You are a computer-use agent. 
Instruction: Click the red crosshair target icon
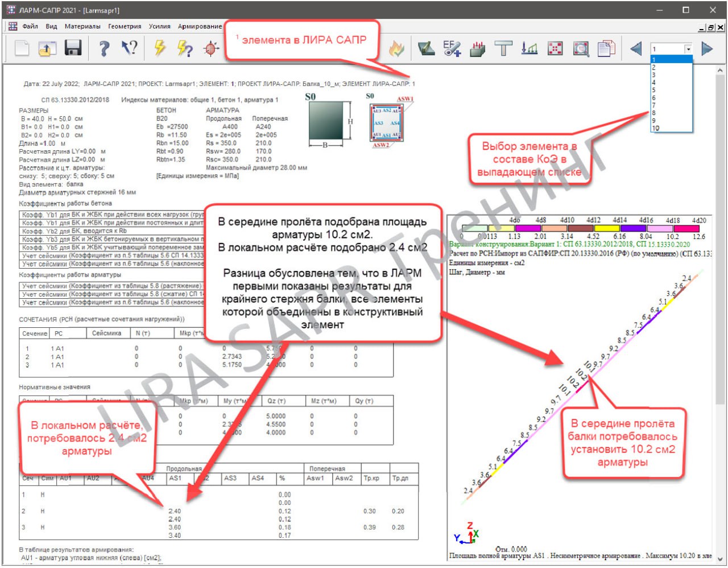point(211,48)
